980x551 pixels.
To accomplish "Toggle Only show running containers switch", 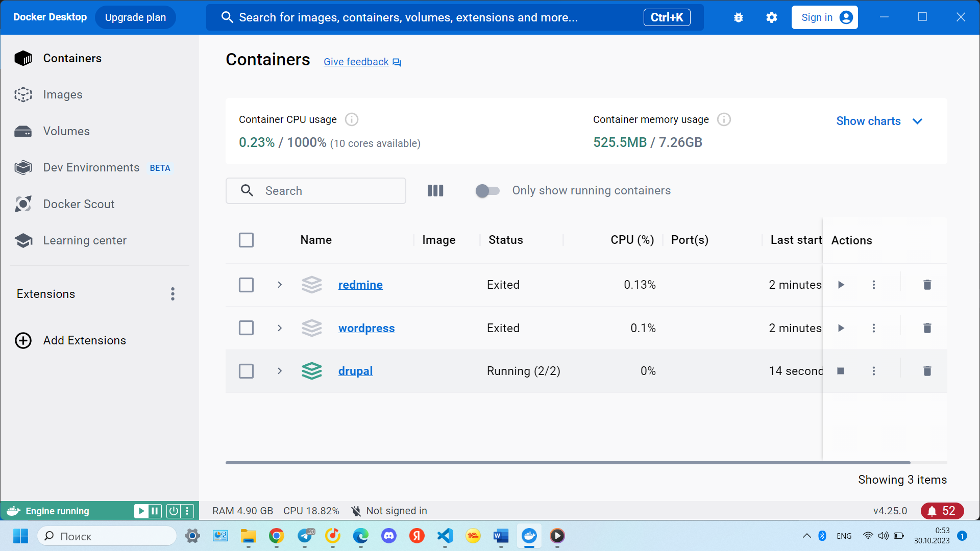I will (487, 191).
